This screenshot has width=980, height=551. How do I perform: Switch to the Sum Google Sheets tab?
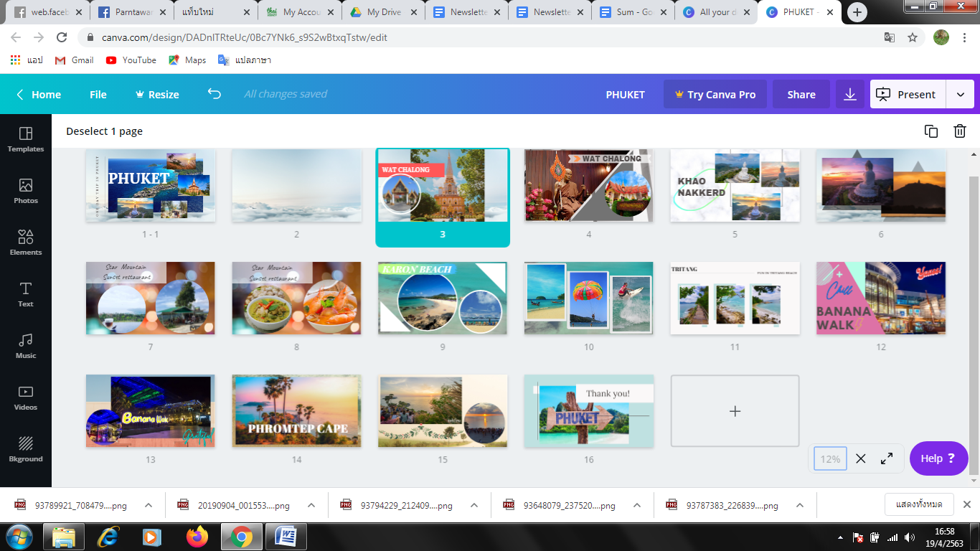(633, 12)
